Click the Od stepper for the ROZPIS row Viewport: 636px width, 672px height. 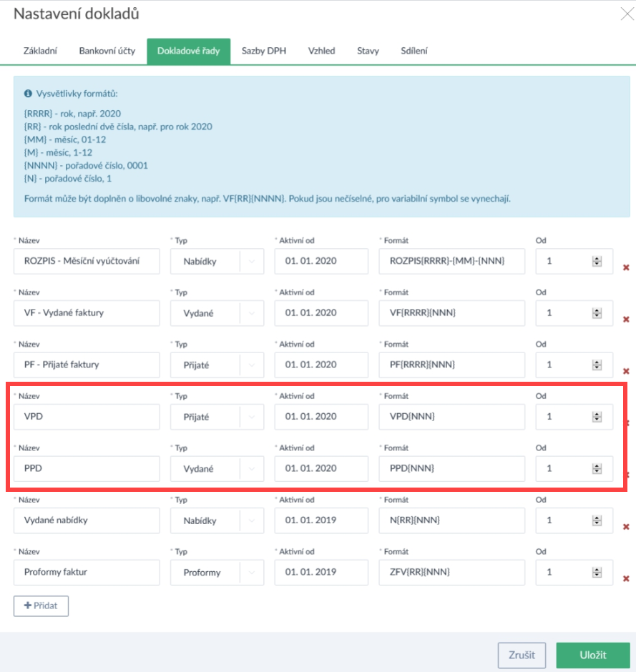click(597, 262)
